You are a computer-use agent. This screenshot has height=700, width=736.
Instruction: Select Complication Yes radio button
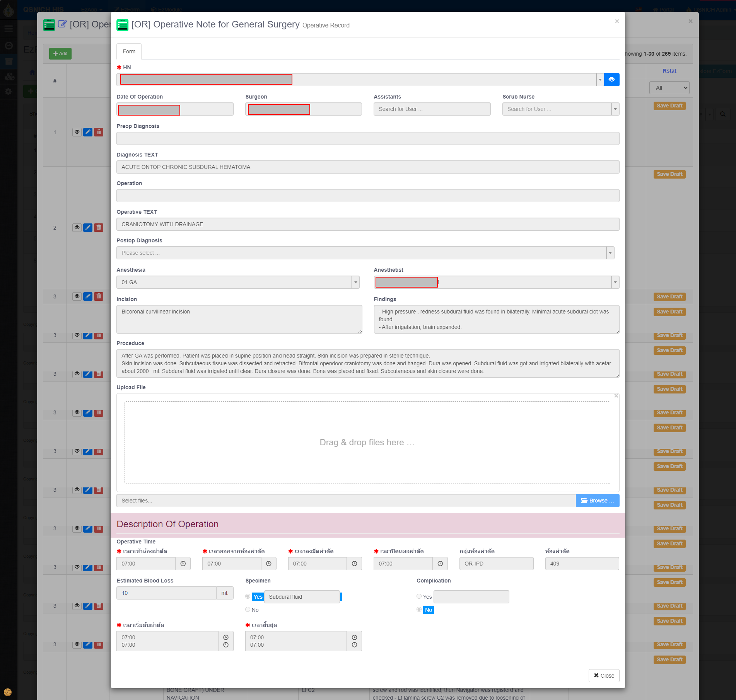419,596
